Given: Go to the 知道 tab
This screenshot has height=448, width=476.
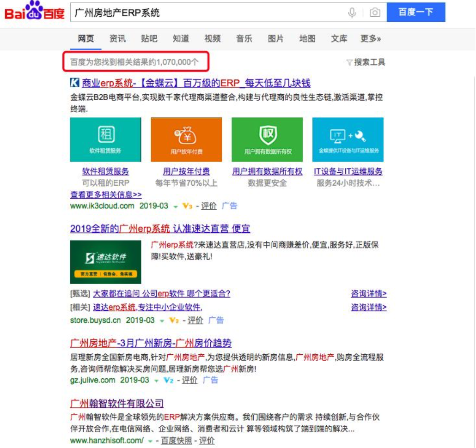Looking at the screenshot, I should (181, 38).
